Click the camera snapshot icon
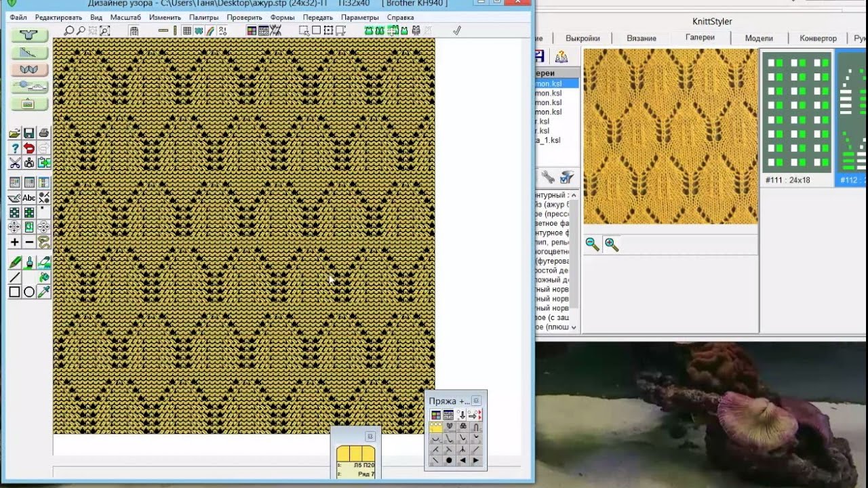 pos(29,163)
